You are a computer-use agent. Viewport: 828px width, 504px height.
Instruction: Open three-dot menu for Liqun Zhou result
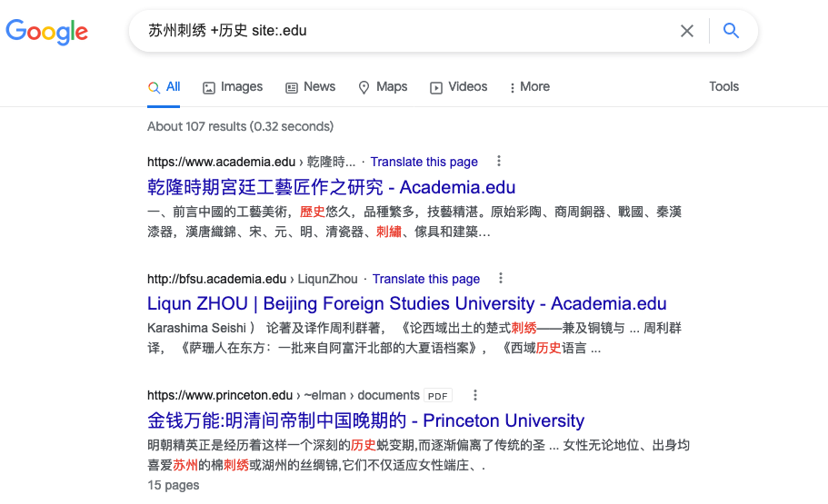500,279
